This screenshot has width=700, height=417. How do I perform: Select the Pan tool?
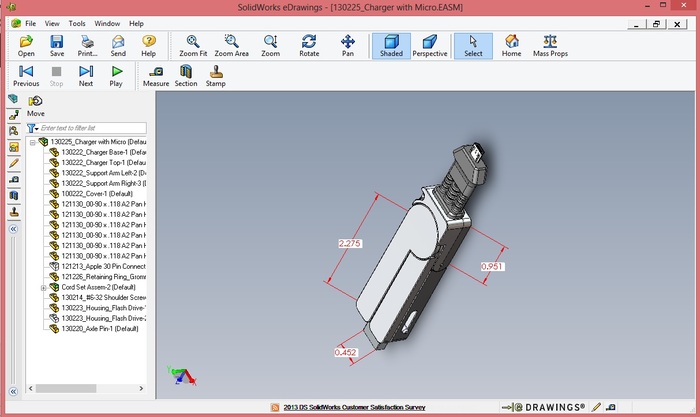click(x=348, y=46)
